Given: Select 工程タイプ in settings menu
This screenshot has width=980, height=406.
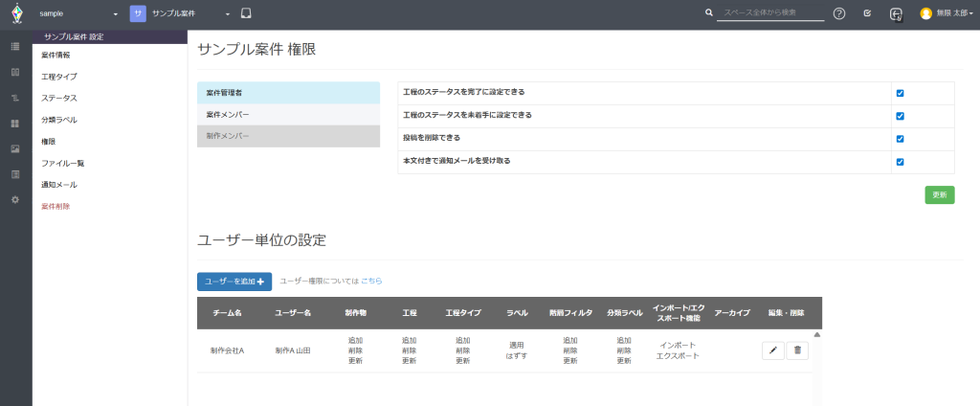Looking at the screenshot, I should click(59, 77).
